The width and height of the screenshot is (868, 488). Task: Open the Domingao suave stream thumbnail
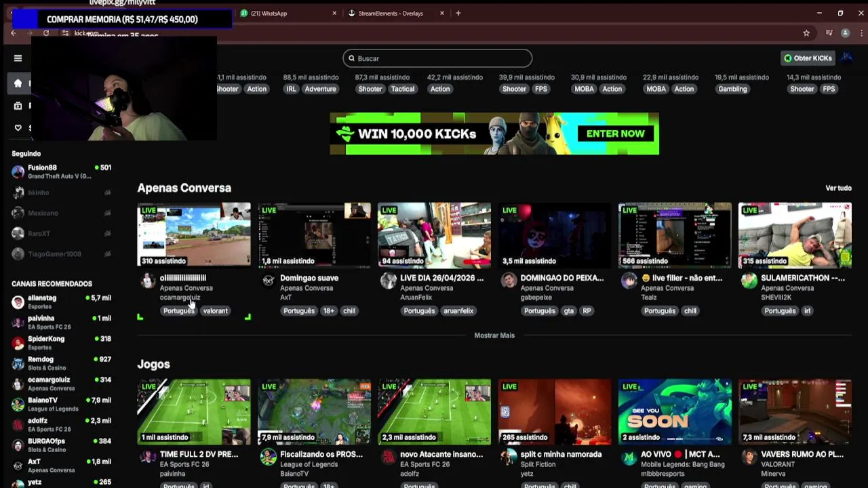coord(314,235)
